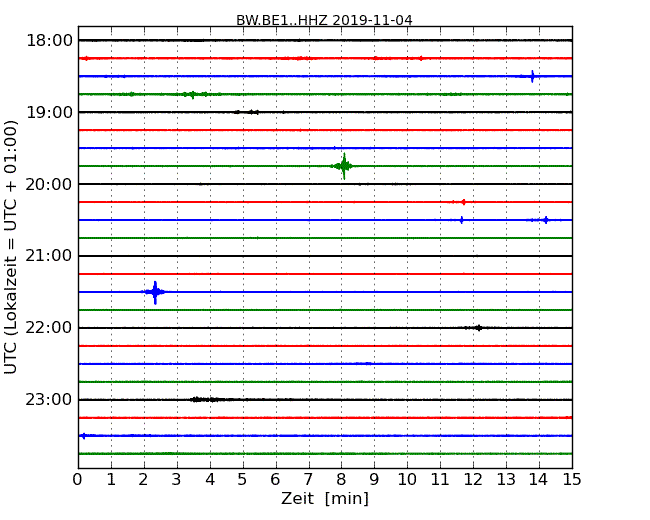Click the "20:00" time label

coord(49,184)
